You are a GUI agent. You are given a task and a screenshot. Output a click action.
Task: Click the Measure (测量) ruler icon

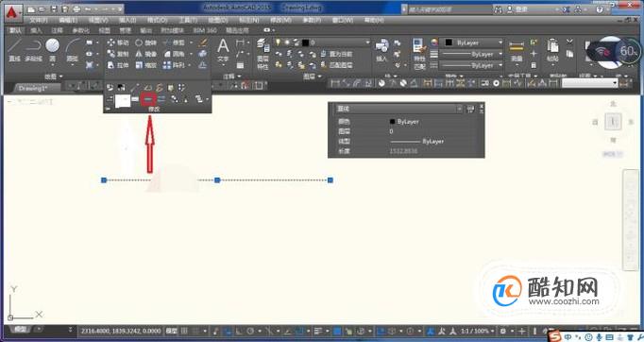click(x=517, y=51)
